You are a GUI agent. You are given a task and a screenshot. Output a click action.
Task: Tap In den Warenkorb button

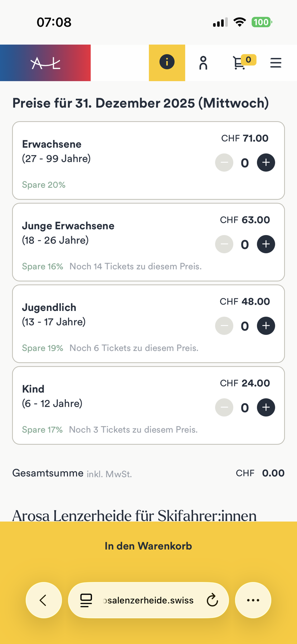[x=148, y=546]
